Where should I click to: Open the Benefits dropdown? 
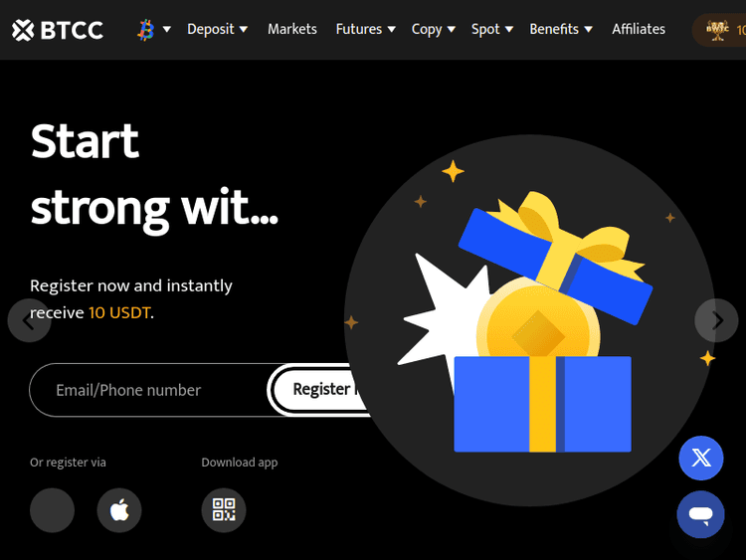point(561,30)
